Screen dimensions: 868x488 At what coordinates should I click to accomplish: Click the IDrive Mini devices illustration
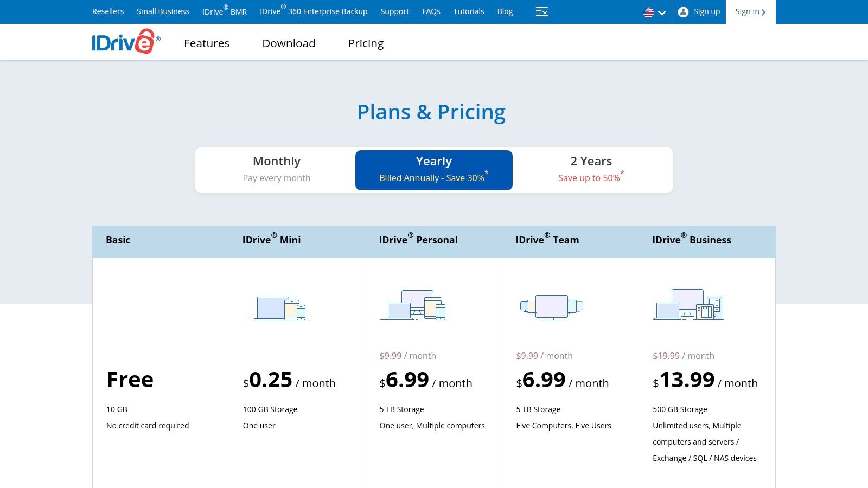[279, 308]
